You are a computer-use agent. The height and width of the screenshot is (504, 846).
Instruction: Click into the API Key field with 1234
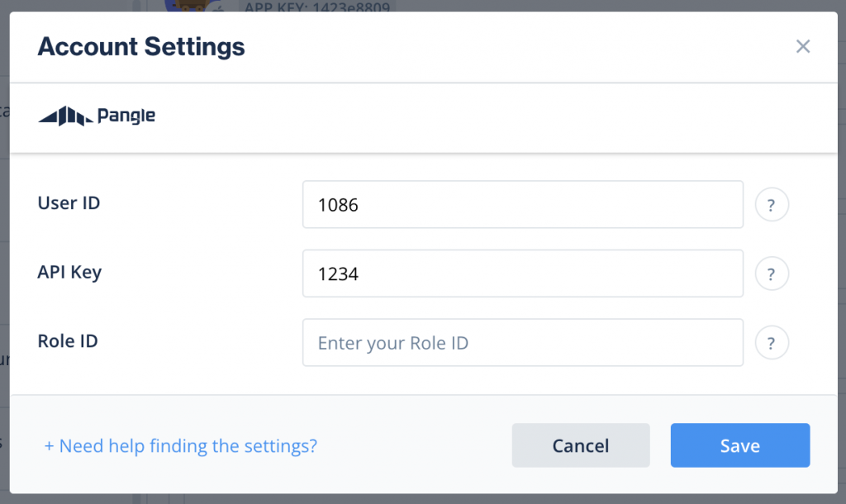pos(522,273)
